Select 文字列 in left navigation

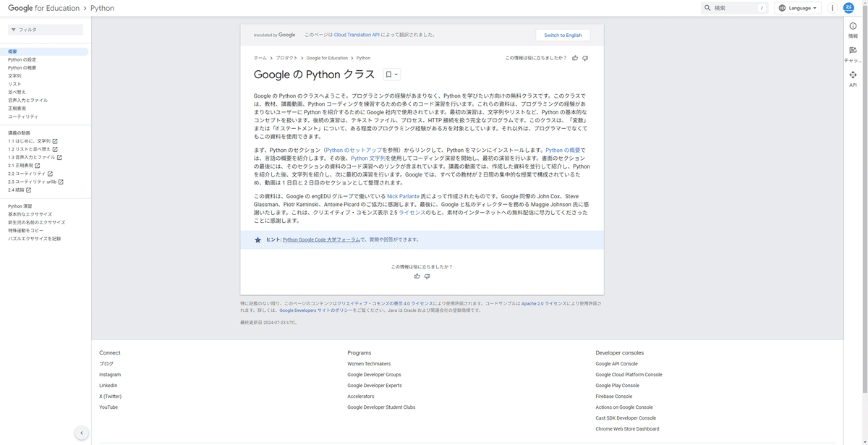[14, 76]
